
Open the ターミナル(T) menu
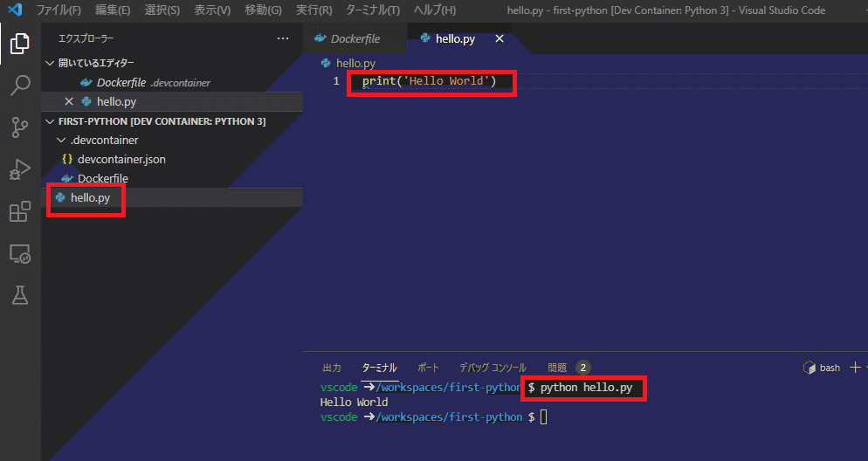[x=373, y=10]
